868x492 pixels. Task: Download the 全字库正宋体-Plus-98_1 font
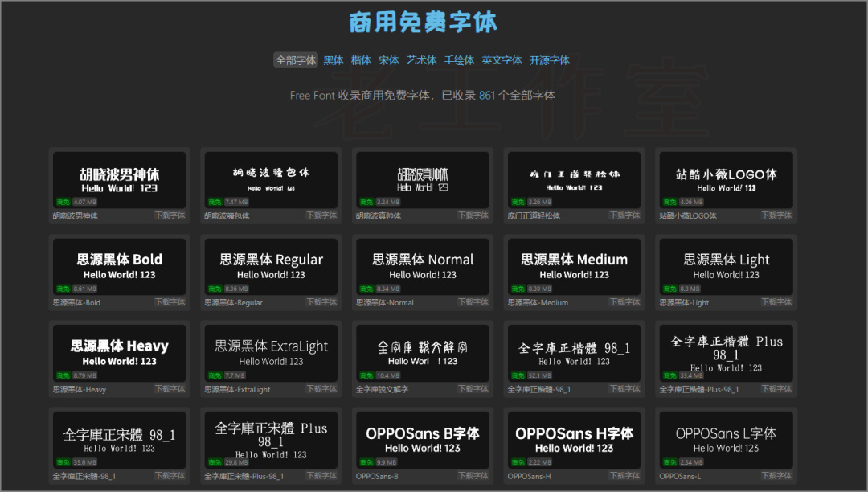321,475
